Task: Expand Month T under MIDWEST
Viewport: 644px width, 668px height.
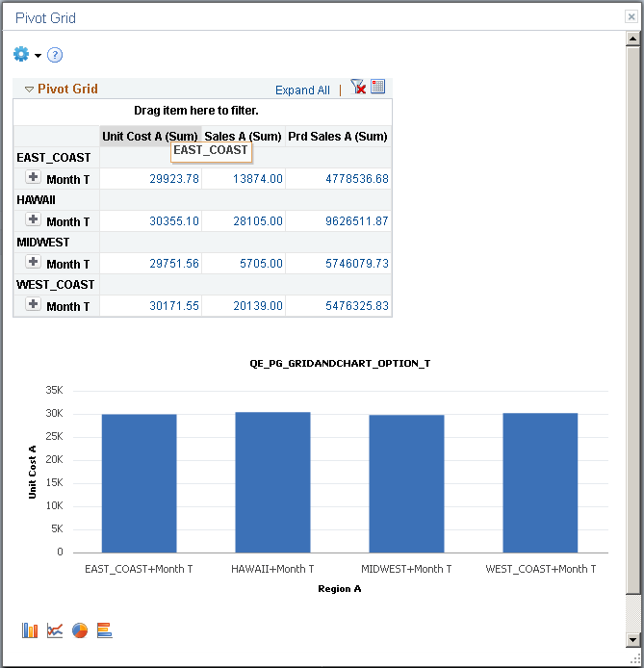Action: pos(33,263)
